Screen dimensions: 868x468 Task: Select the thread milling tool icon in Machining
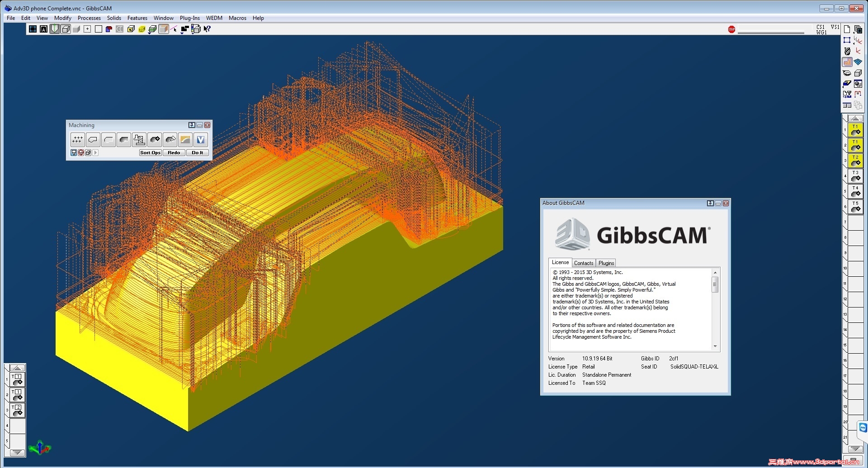click(139, 140)
